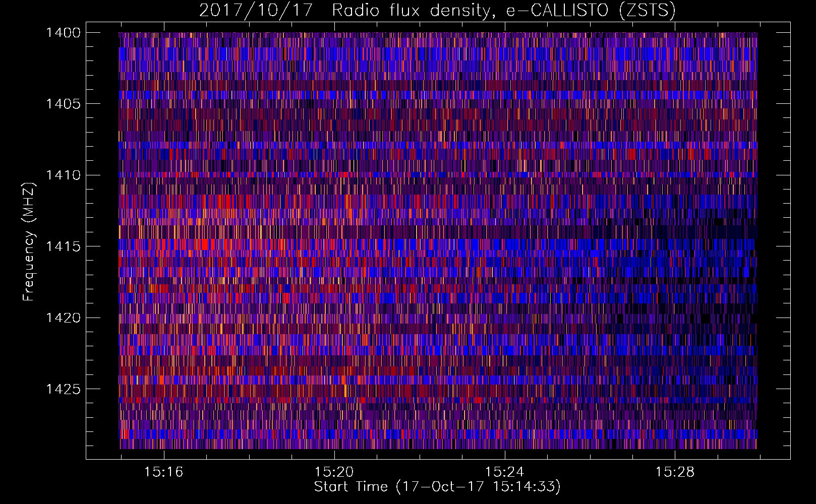Click the 15:28 time tick label
Screen dimensions: 816x504
[675, 472]
